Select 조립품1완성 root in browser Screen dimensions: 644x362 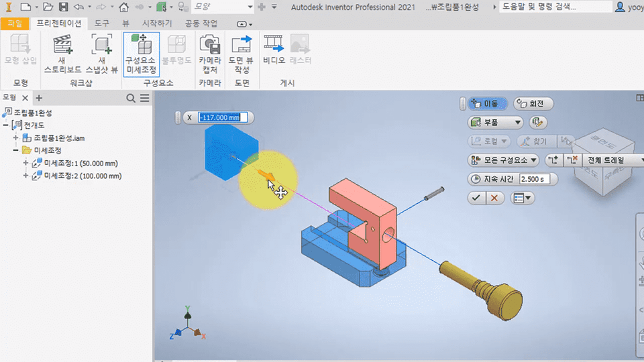(x=33, y=113)
